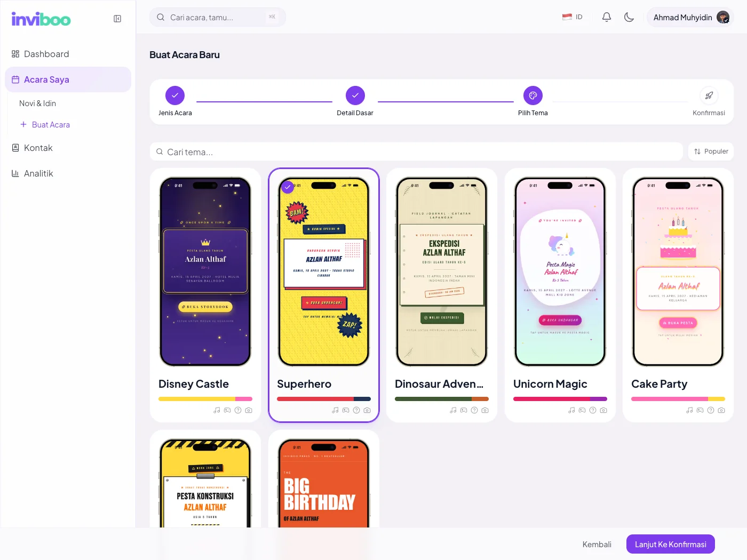This screenshot has height=560, width=747.
Task: Click Superhero camera icon
Action: (x=367, y=410)
